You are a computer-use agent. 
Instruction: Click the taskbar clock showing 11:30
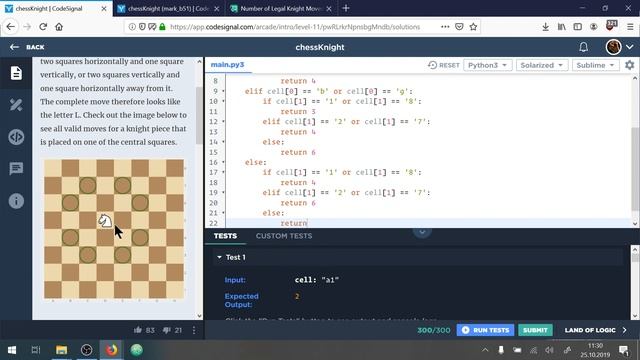[595, 350]
